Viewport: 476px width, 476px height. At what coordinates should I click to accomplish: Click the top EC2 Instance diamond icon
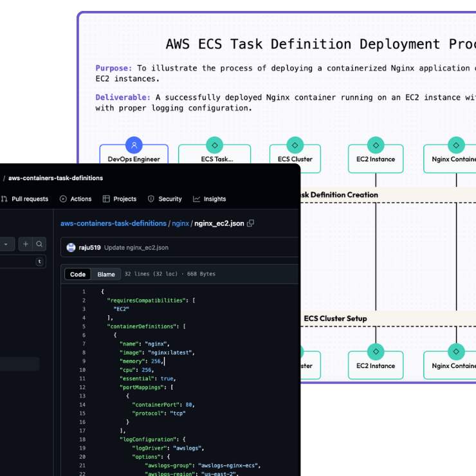376,145
